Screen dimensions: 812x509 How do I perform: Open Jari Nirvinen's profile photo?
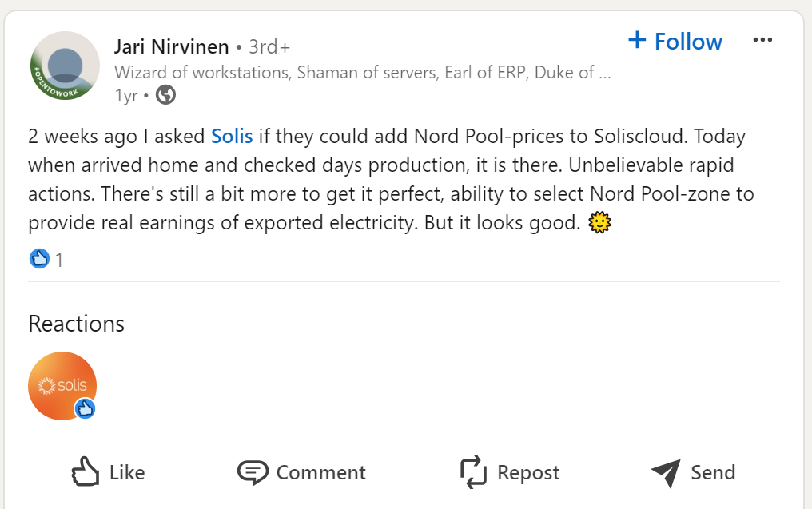tap(65, 66)
